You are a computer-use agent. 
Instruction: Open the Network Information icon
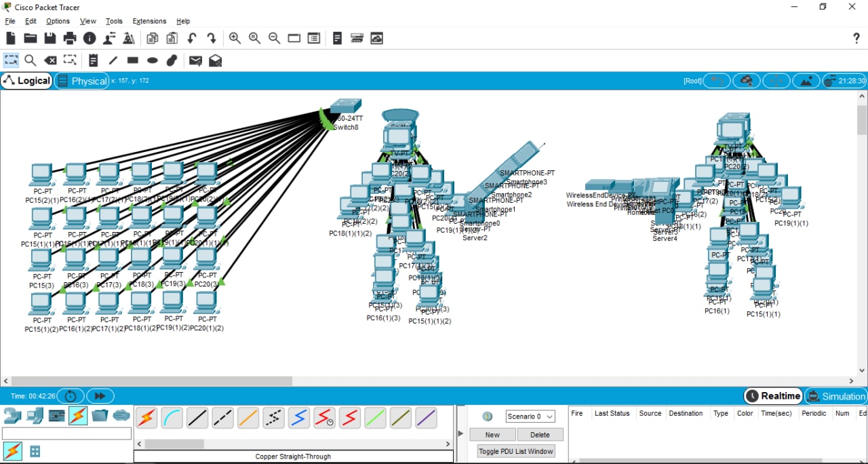90,39
